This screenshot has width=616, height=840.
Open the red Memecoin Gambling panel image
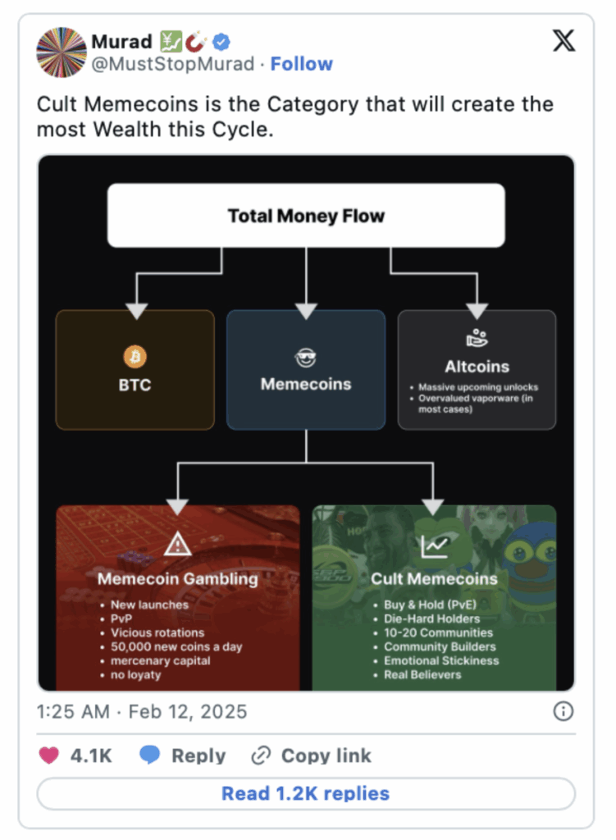[178, 623]
